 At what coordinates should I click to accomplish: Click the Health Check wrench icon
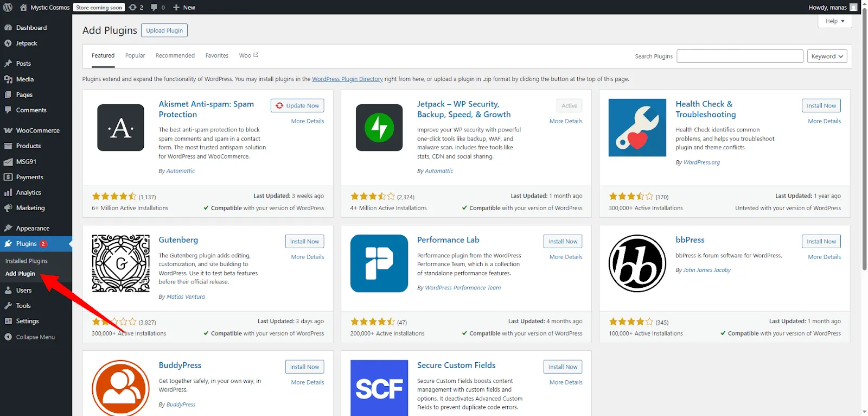(637, 128)
